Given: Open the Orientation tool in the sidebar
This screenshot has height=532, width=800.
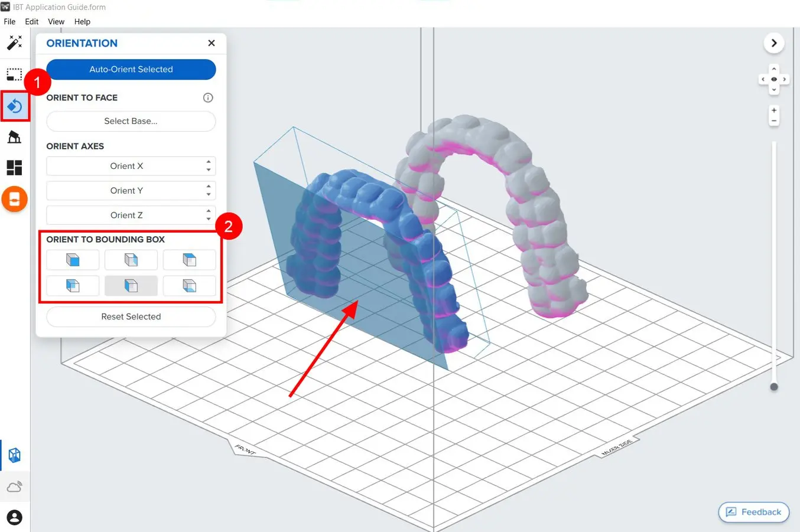Looking at the screenshot, I should [x=15, y=106].
